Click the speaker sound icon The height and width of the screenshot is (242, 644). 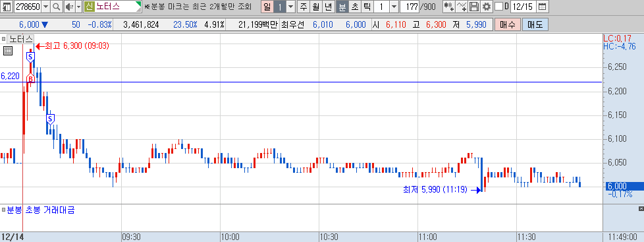click(x=68, y=6)
